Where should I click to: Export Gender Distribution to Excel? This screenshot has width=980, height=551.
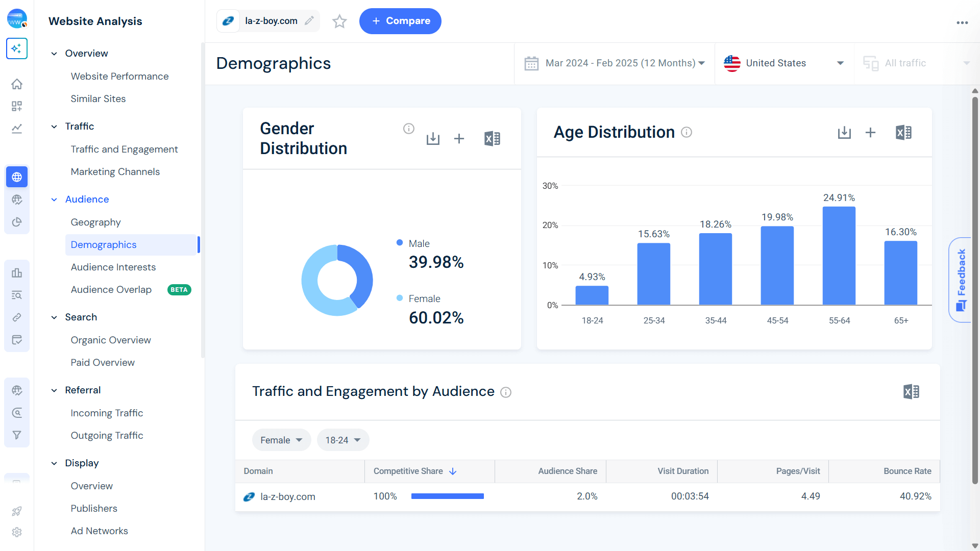pos(492,139)
